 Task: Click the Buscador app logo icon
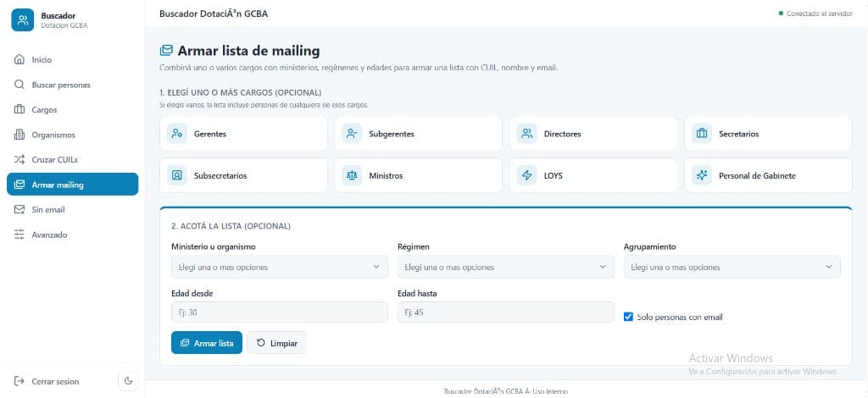[23, 20]
